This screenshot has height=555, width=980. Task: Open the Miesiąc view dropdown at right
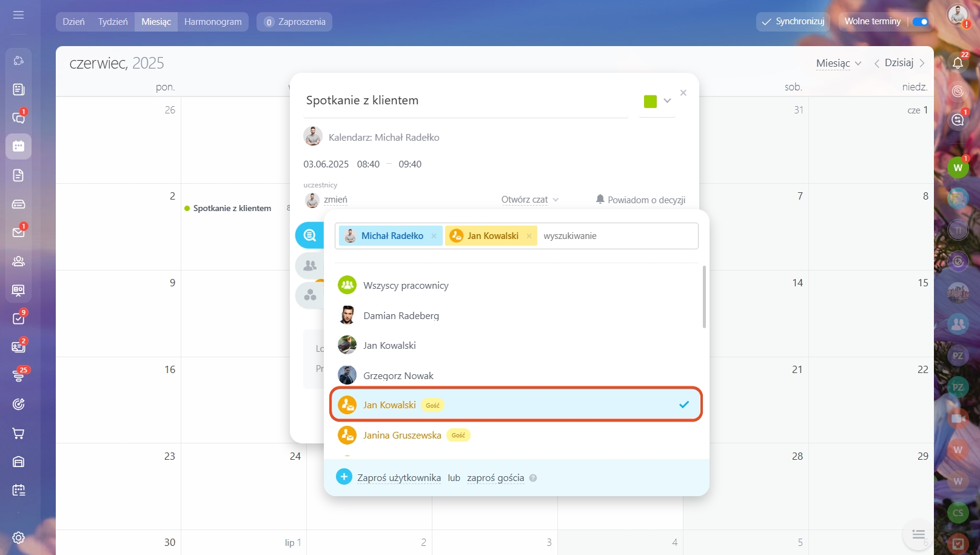tap(839, 63)
